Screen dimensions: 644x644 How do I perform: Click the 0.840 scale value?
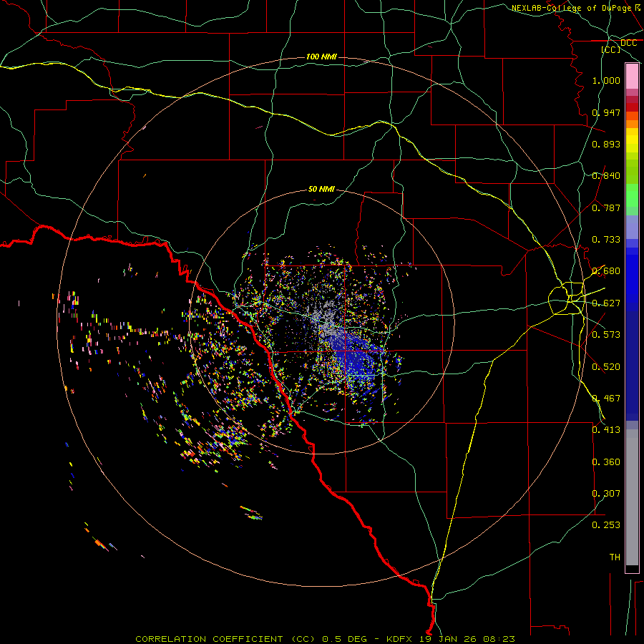[606, 176]
